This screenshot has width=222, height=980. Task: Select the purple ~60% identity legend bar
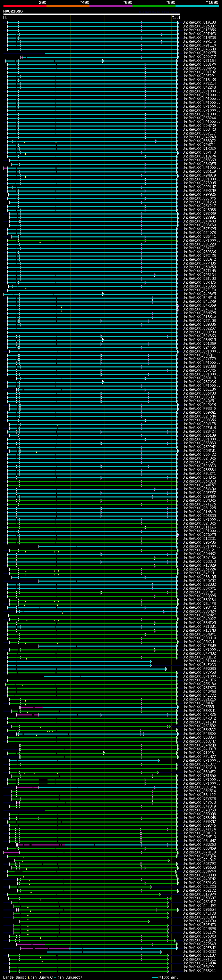pos(111,6)
